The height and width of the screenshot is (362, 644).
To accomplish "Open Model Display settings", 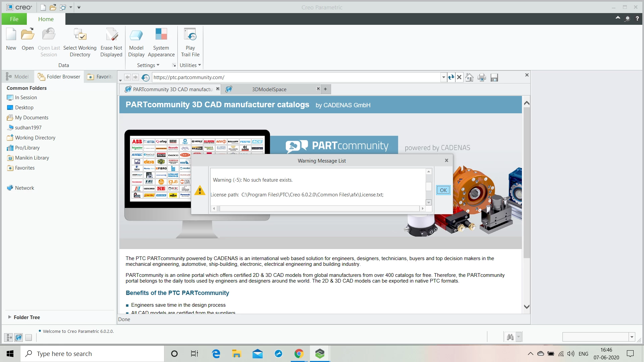I will click(x=136, y=35).
